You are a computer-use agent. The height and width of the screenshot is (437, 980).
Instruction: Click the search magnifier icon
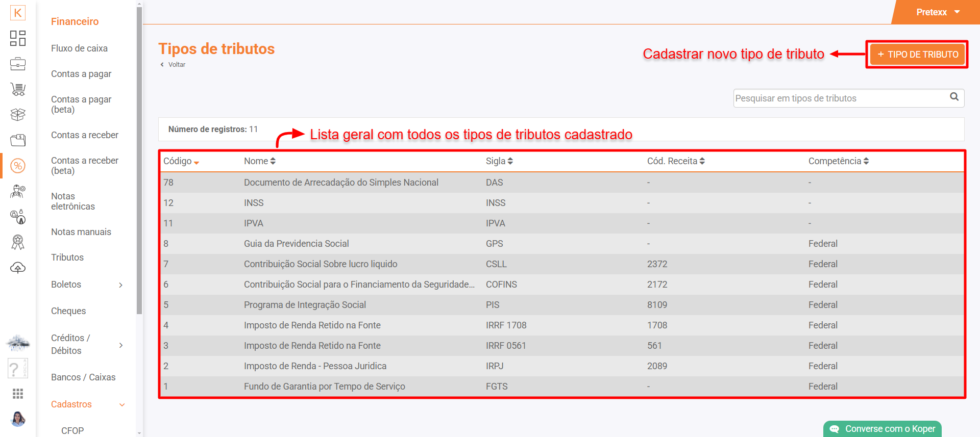tap(954, 97)
